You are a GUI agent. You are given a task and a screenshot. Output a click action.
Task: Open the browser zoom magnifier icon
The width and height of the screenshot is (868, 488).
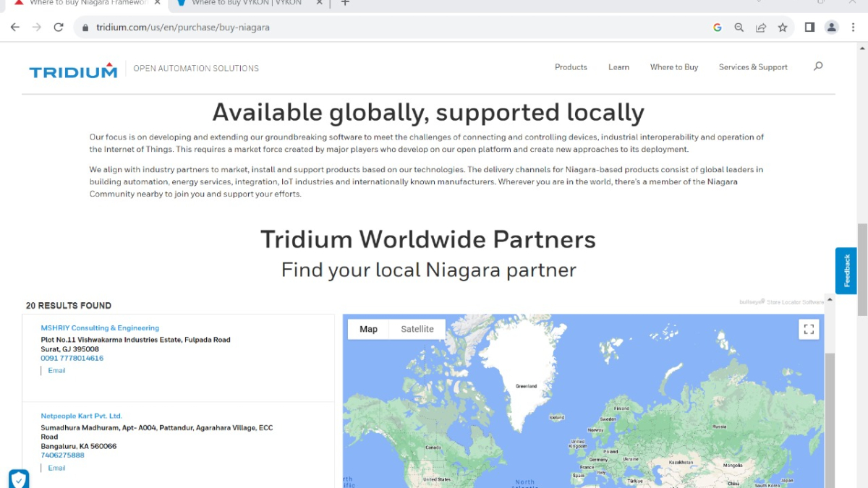739,27
